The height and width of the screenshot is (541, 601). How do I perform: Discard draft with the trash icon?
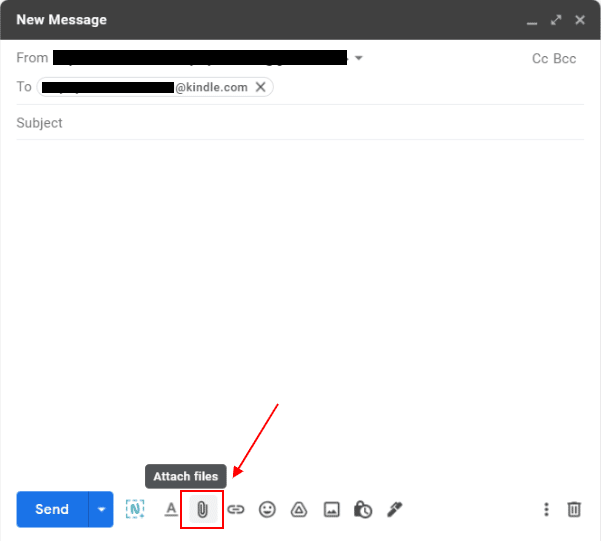click(x=574, y=510)
